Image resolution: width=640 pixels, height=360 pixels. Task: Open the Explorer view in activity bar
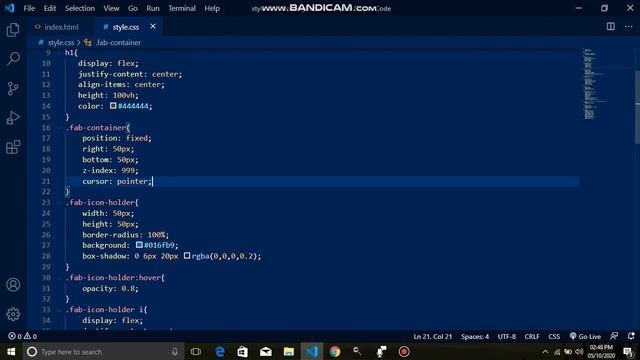[x=13, y=30]
